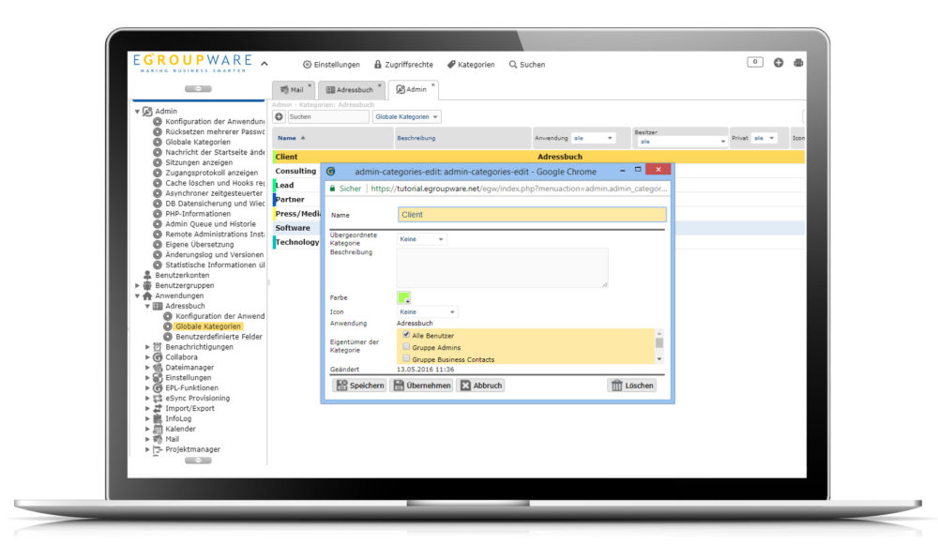Uncheck the Alle Benutzer checkbox
Image resolution: width=938 pixels, height=560 pixels.
(x=406, y=335)
